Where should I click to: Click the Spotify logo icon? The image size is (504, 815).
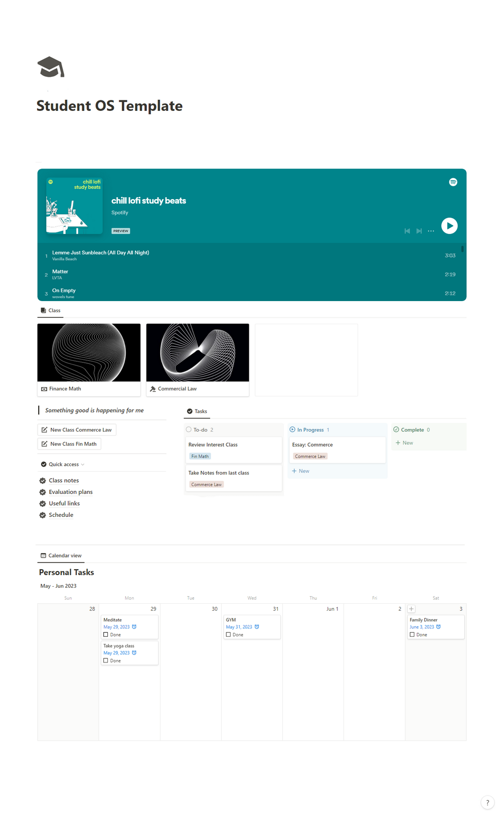point(453,182)
